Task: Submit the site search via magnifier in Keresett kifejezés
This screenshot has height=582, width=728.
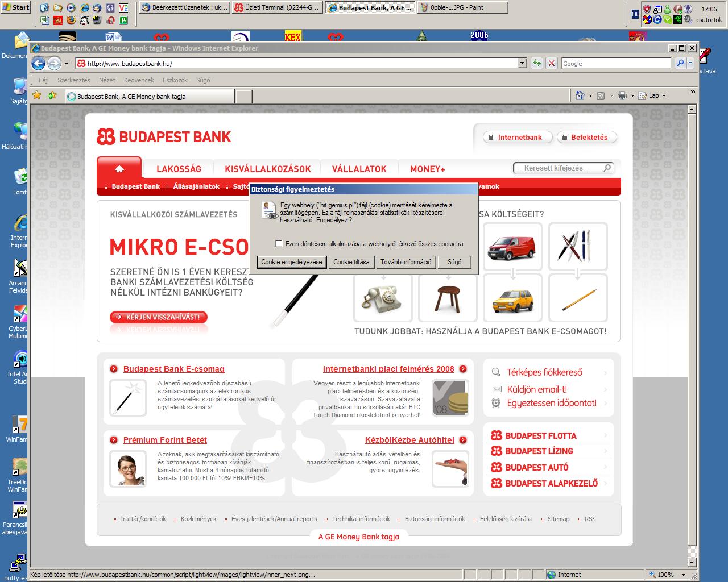Action: [607, 168]
